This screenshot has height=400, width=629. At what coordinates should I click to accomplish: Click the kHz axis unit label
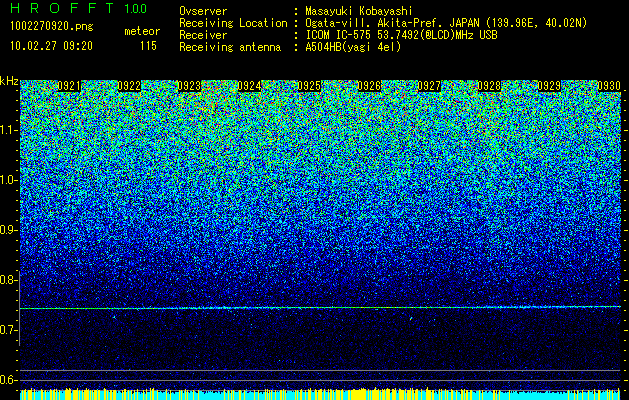point(9,81)
